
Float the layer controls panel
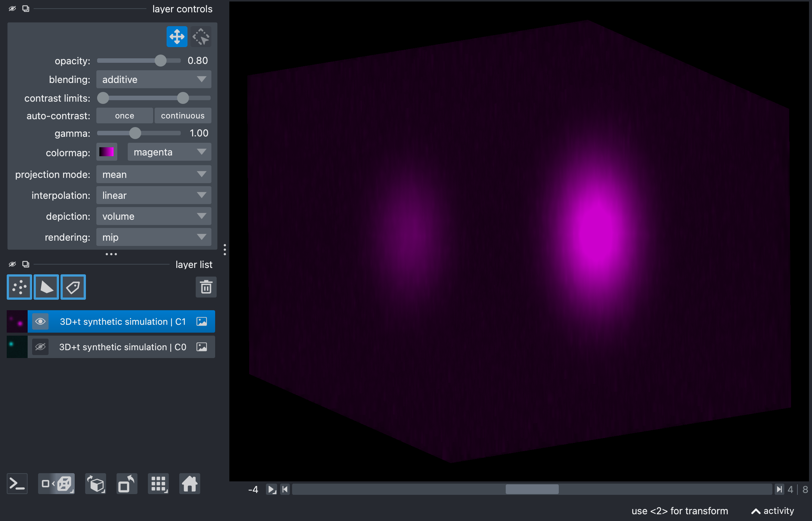[26, 9]
